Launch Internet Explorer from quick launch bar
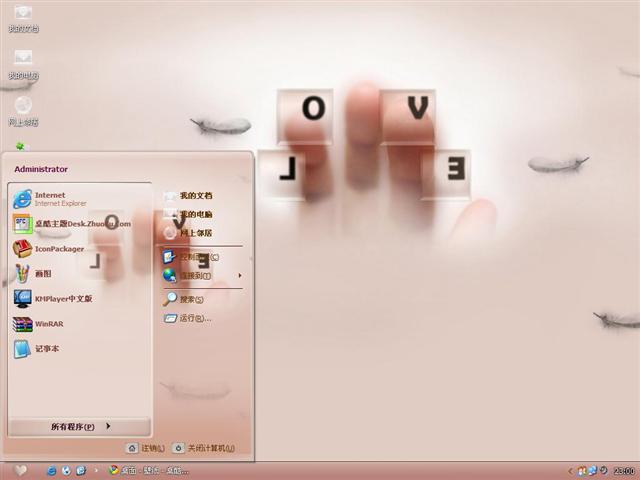The width and height of the screenshot is (640, 480). (51, 471)
